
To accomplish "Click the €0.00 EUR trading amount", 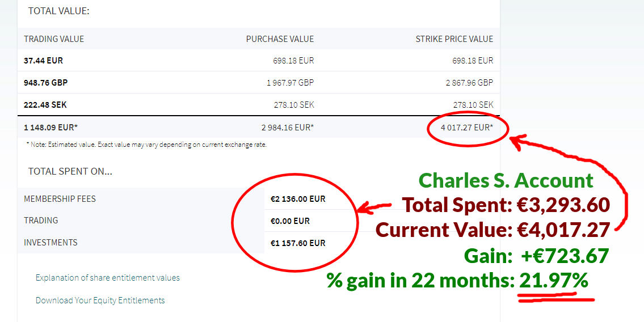I will pyautogui.click(x=290, y=221).
